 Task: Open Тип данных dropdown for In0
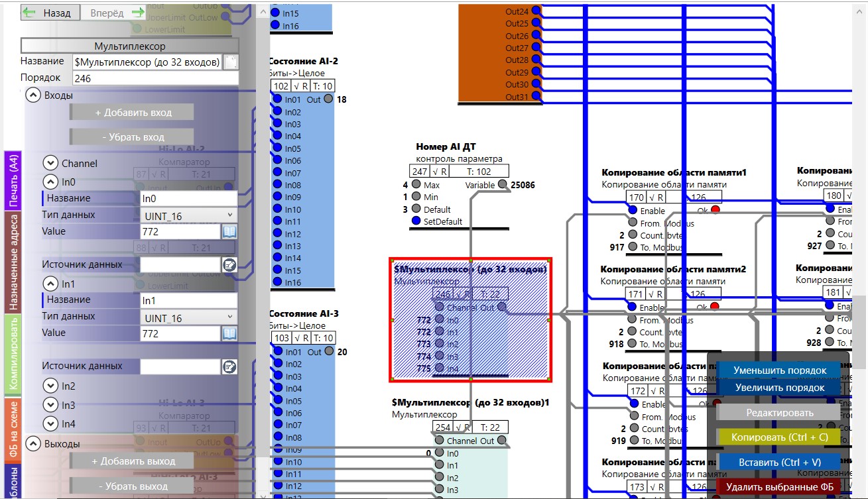pos(189,215)
